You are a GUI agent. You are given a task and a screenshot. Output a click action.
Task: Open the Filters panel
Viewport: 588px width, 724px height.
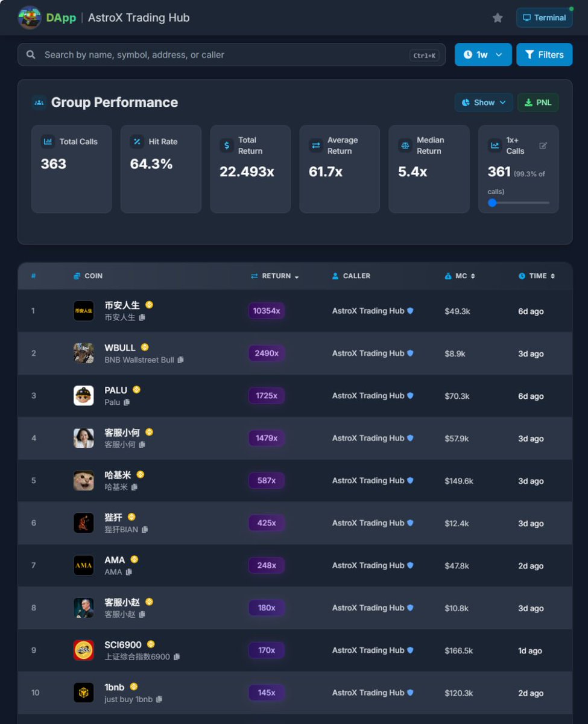point(544,54)
